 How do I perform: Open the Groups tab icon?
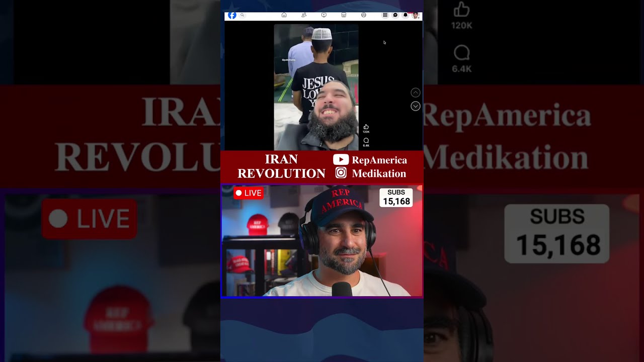(364, 15)
